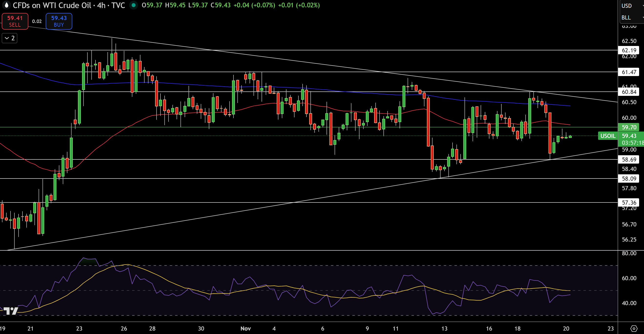The height and width of the screenshot is (334, 644).
Task: Select the TVC exchange label in the title
Action: 119,5
